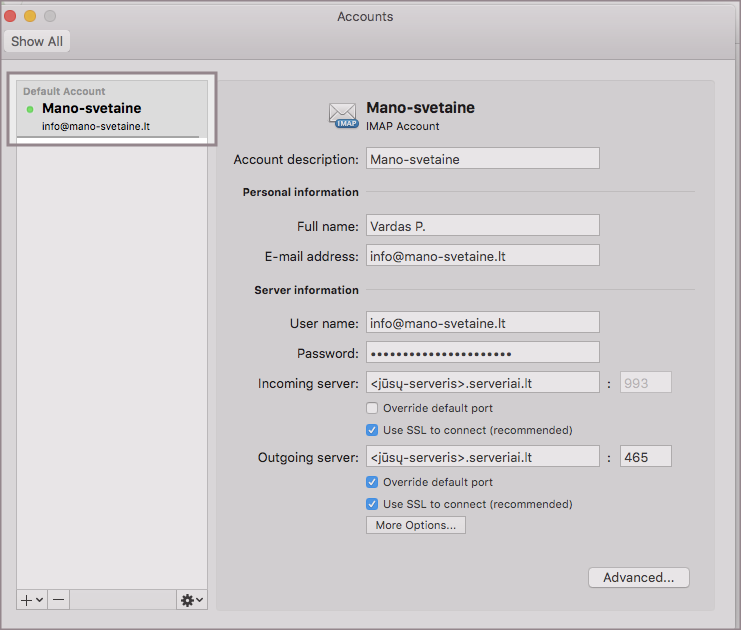Open the Advanced settings dialog
Screen dimensions: 741x630
click(x=639, y=577)
